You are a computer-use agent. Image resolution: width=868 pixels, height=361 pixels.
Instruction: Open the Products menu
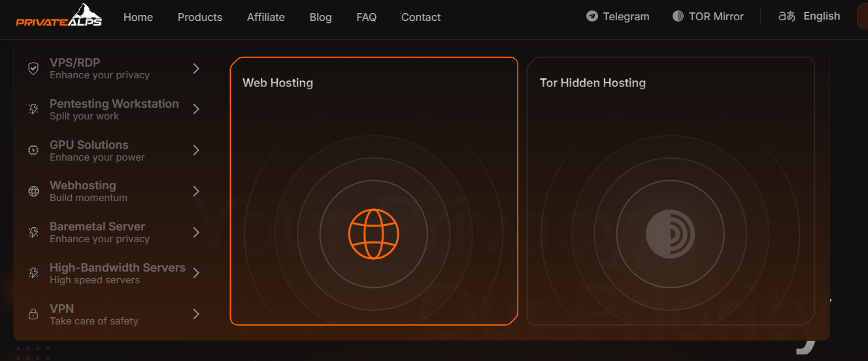click(200, 17)
